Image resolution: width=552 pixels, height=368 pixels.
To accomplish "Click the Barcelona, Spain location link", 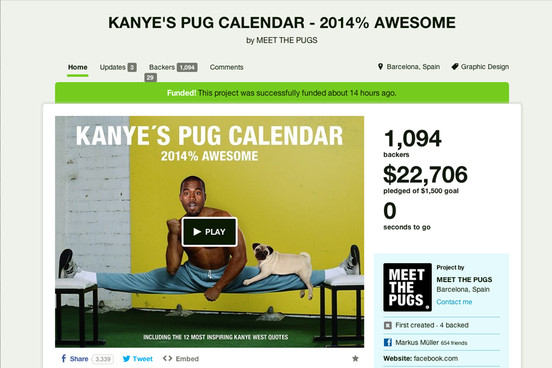I will click(413, 67).
